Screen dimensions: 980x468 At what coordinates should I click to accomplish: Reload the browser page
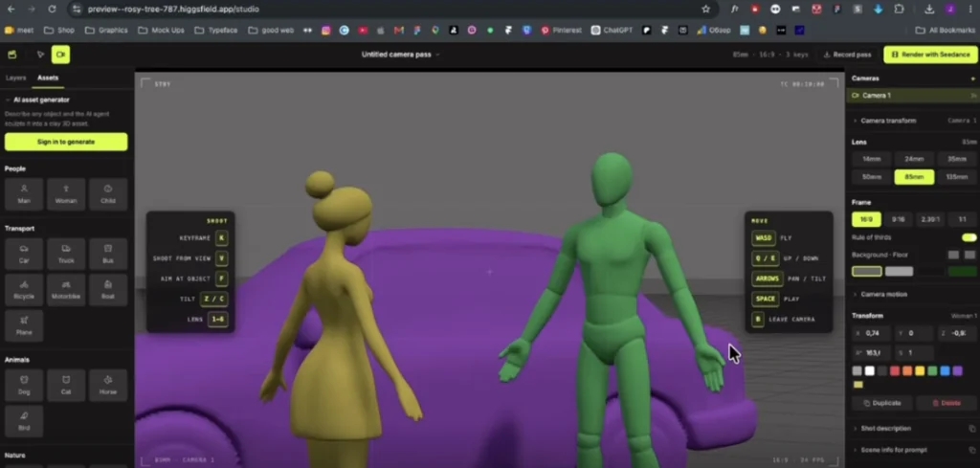pos(52,9)
